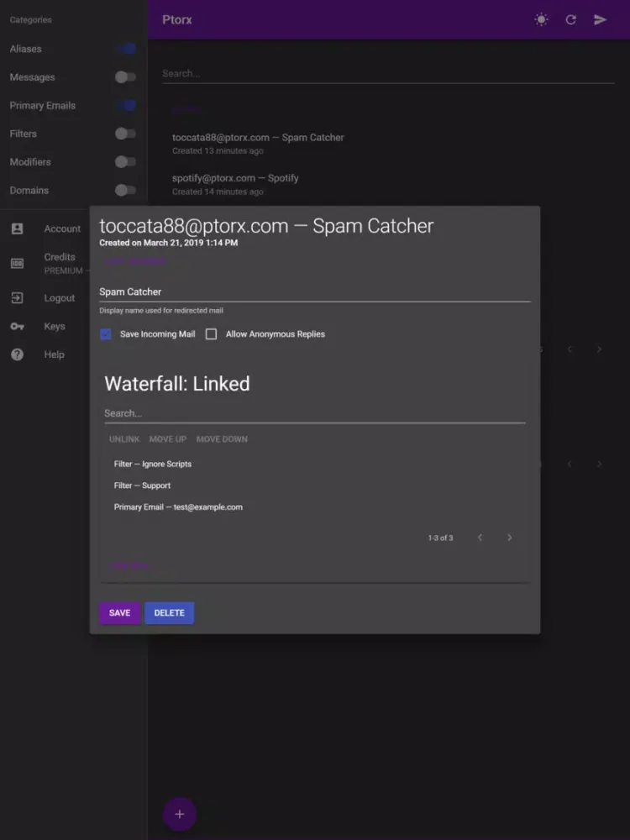
Task: Open the toccata88@ptorx.com alias in the background list
Action: pos(258,144)
